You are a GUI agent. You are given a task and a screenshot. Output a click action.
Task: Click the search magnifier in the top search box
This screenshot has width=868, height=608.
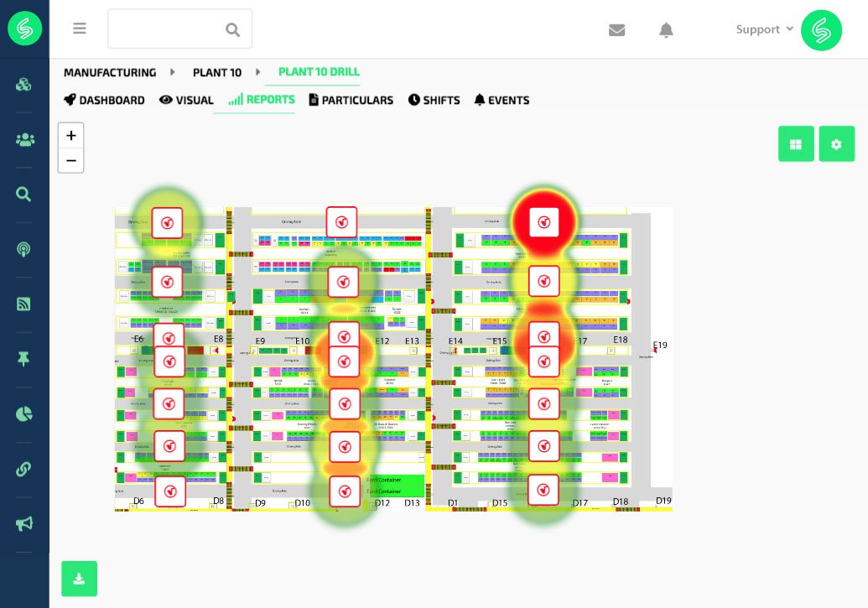pyautogui.click(x=232, y=29)
